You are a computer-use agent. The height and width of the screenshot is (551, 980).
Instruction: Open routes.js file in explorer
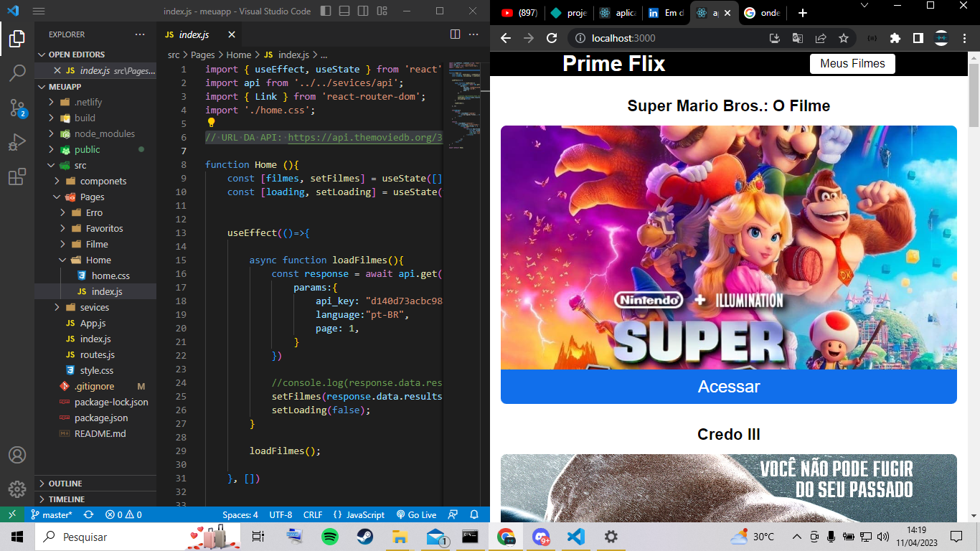point(95,354)
